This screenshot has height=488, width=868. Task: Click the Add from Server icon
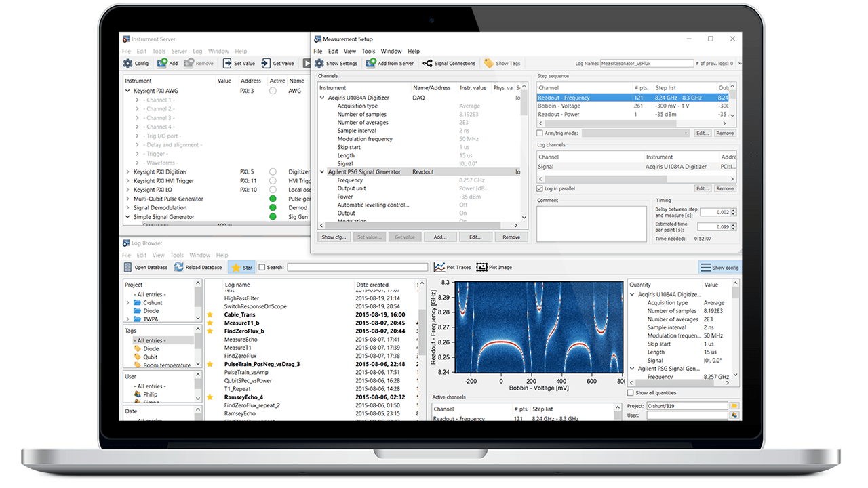tap(371, 63)
